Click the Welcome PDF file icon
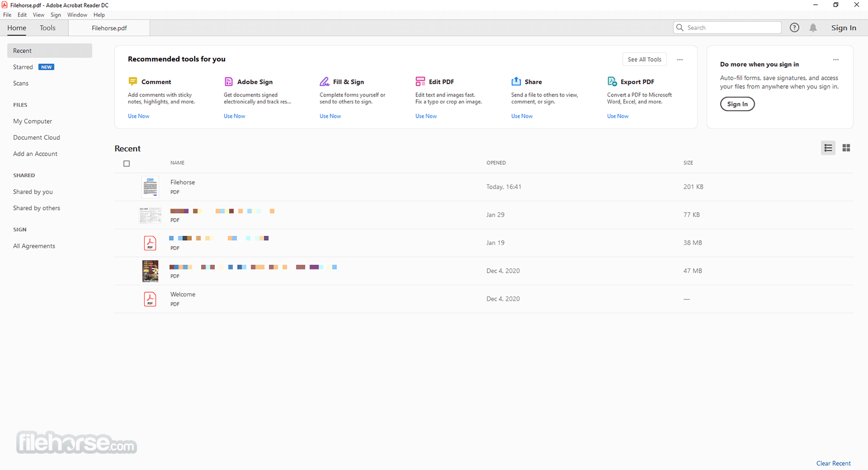The height and width of the screenshot is (470, 868). 150,299
